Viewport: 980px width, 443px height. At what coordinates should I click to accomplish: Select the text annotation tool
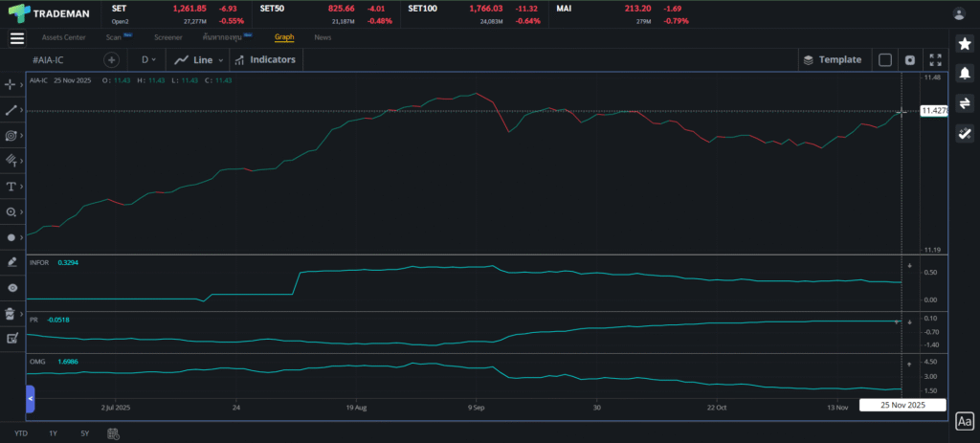11,186
